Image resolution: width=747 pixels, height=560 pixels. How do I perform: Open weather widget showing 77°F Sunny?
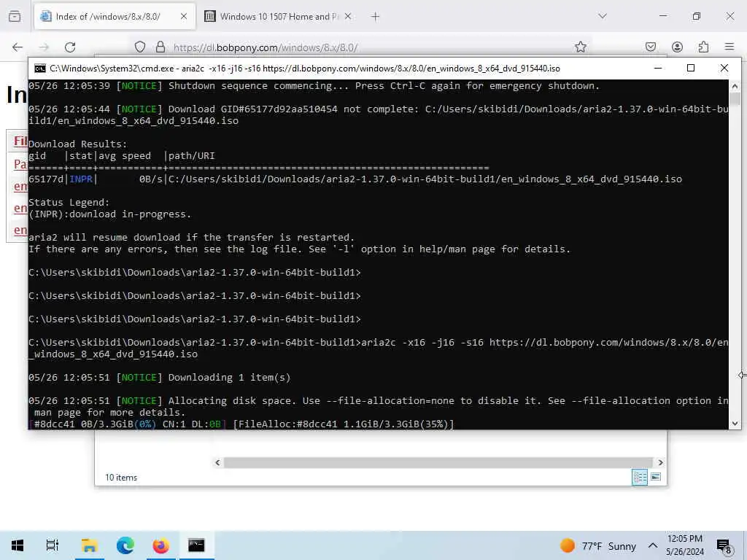(x=598, y=545)
